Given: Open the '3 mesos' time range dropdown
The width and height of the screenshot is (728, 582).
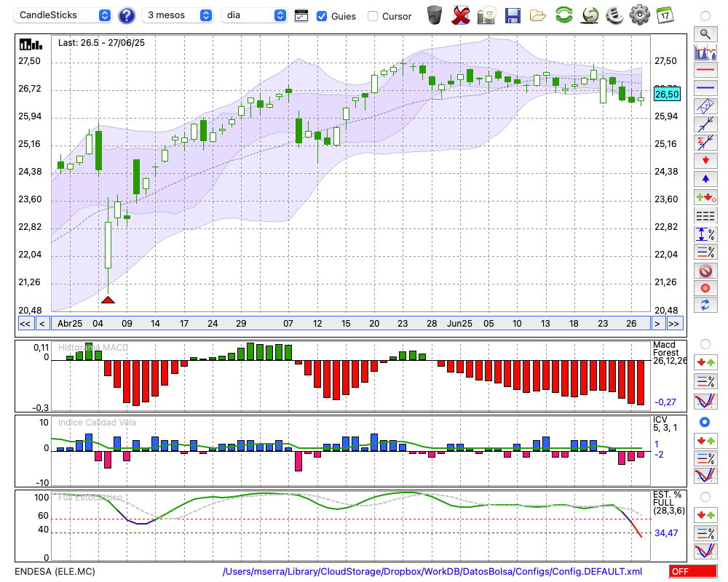Looking at the screenshot, I should (177, 15).
